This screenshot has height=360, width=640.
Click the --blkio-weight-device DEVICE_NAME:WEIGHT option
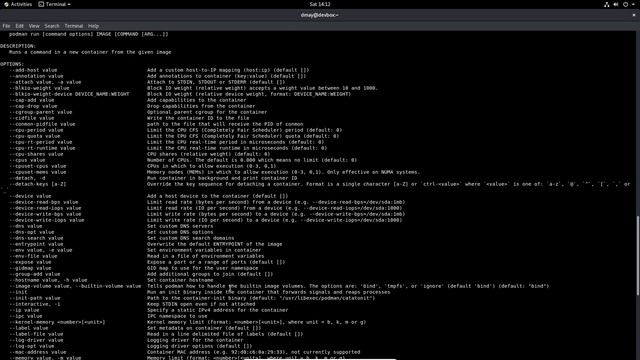(x=69, y=94)
